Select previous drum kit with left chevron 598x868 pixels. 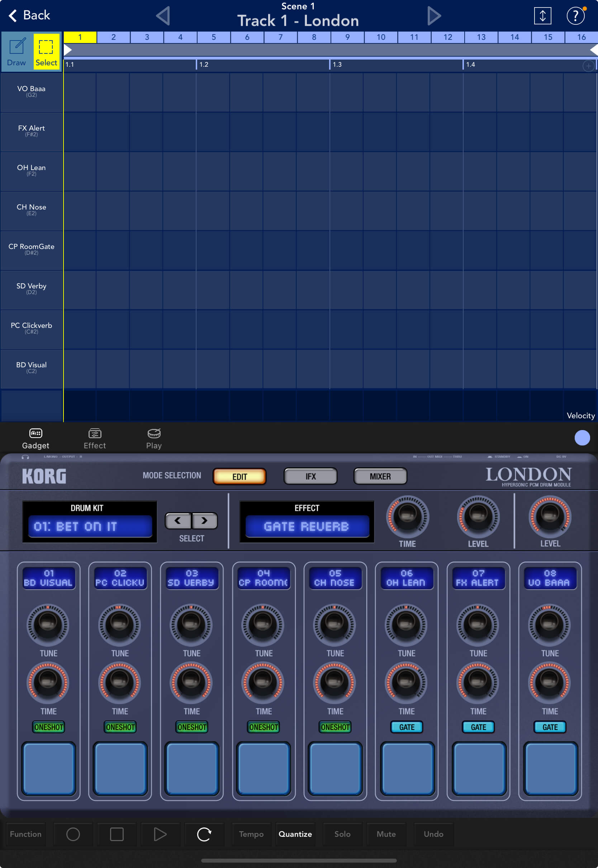coord(178,520)
